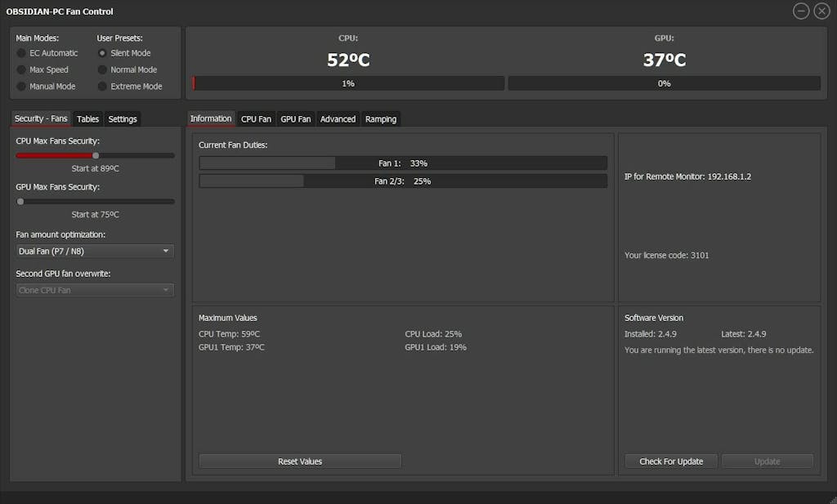Click the GPU Max Fans Security slider handle
The height and width of the screenshot is (504, 837).
tap(20, 201)
